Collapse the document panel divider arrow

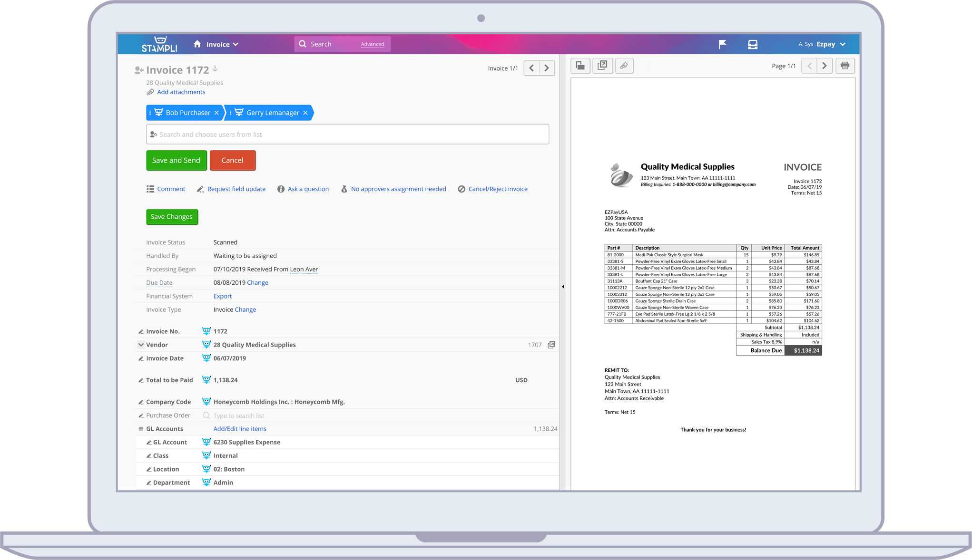[563, 287]
